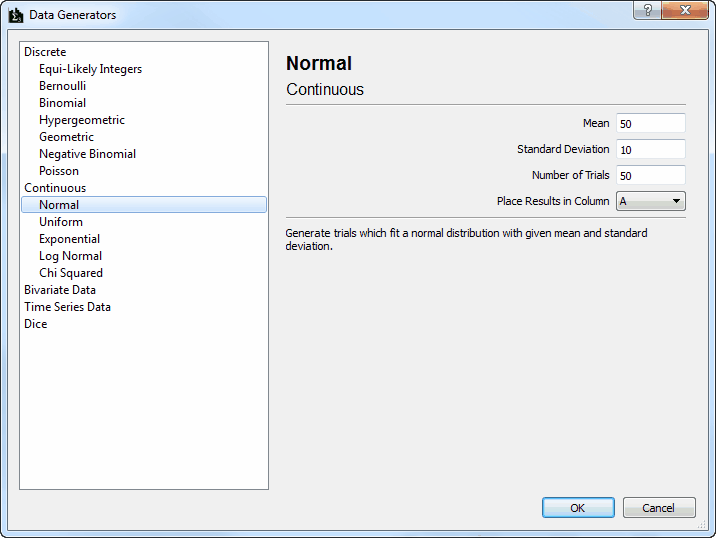Click the help question mark button

(648, 10)
